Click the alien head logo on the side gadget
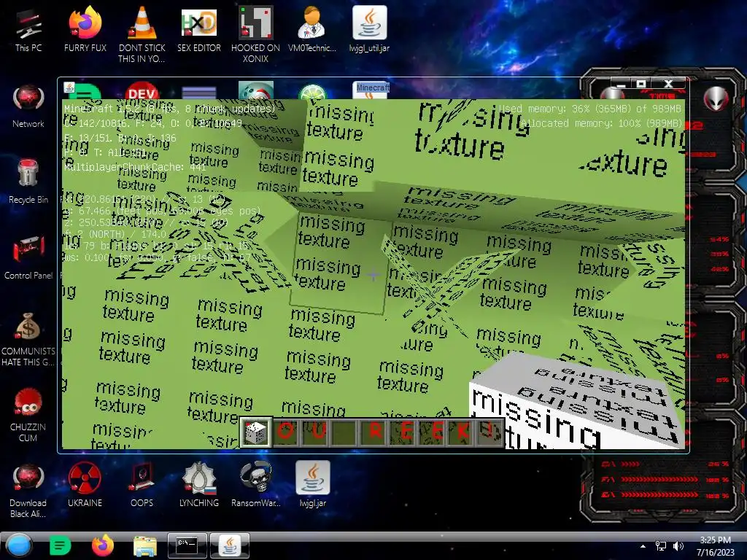747x560 pixels. click(716, 98)
